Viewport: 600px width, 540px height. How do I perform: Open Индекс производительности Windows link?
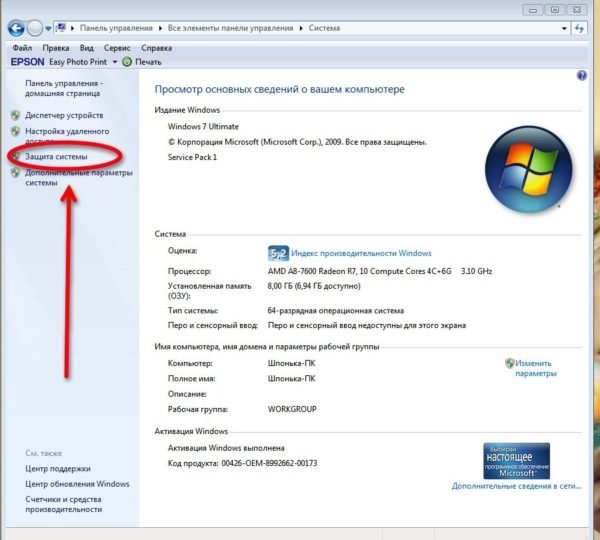(361, 253)
